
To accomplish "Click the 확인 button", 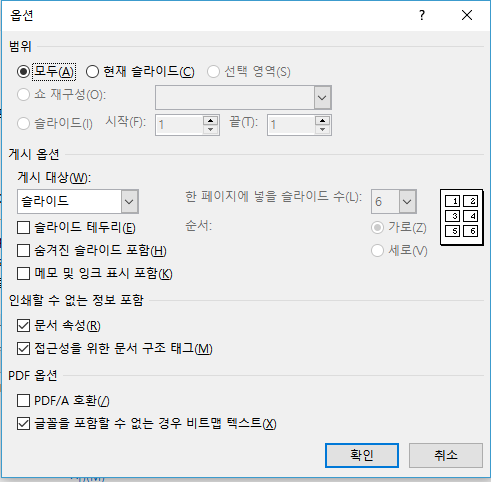I will 362,455.
